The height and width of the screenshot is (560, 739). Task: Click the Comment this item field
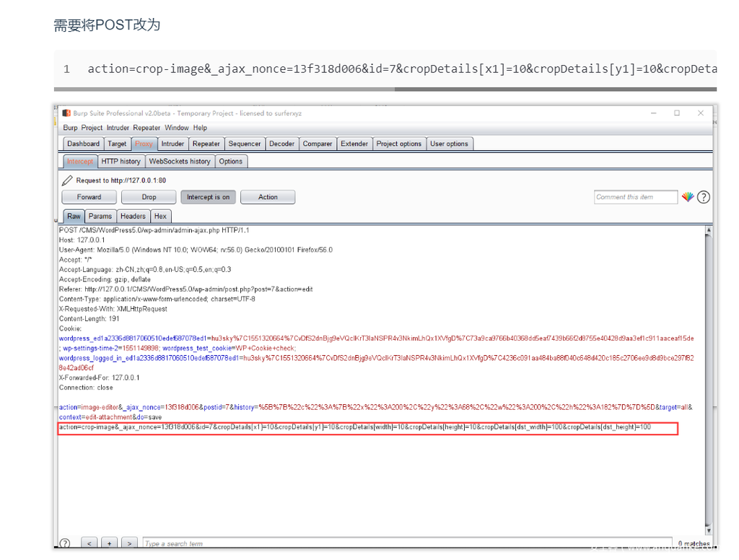636,197
